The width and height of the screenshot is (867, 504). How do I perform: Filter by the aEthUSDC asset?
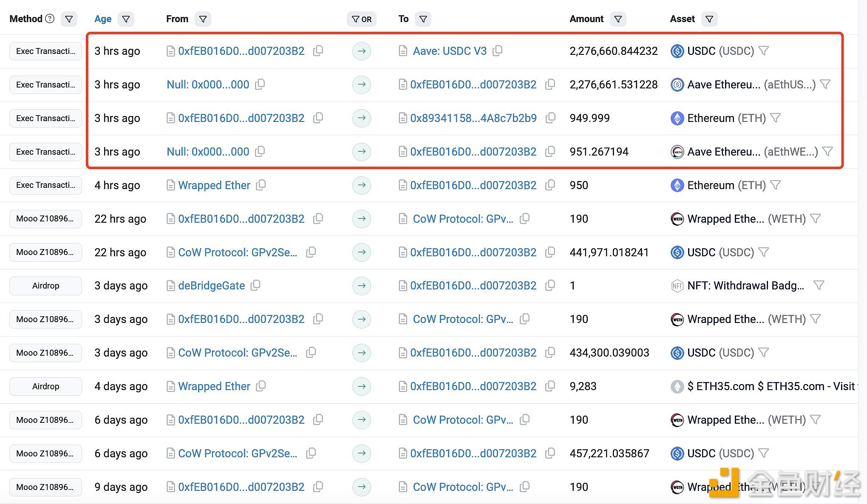(x=825, y=85)
